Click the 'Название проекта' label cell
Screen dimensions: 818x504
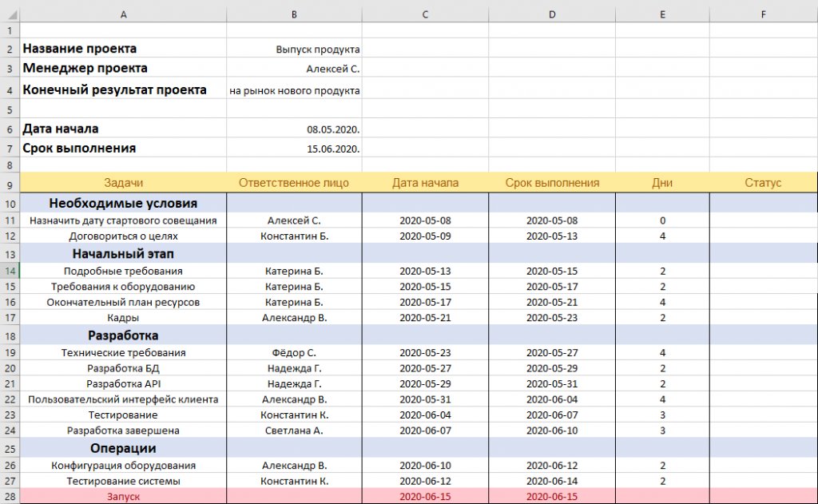[x=123, y=49]
